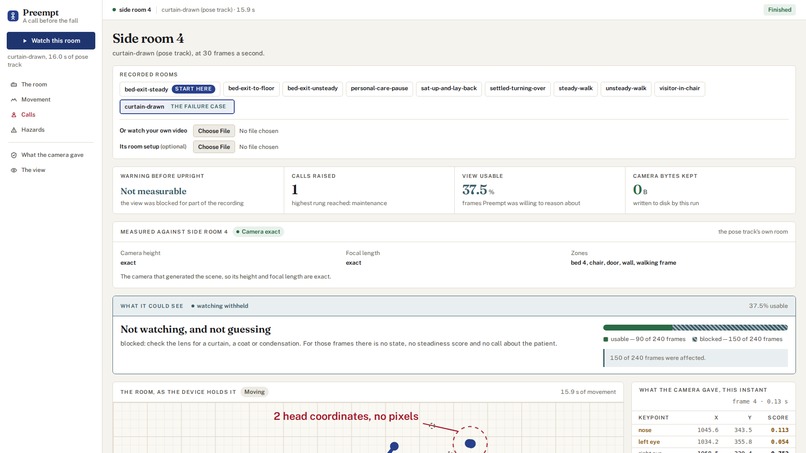Click the camera bytes kept '0 B' value

tap(640, 190)
